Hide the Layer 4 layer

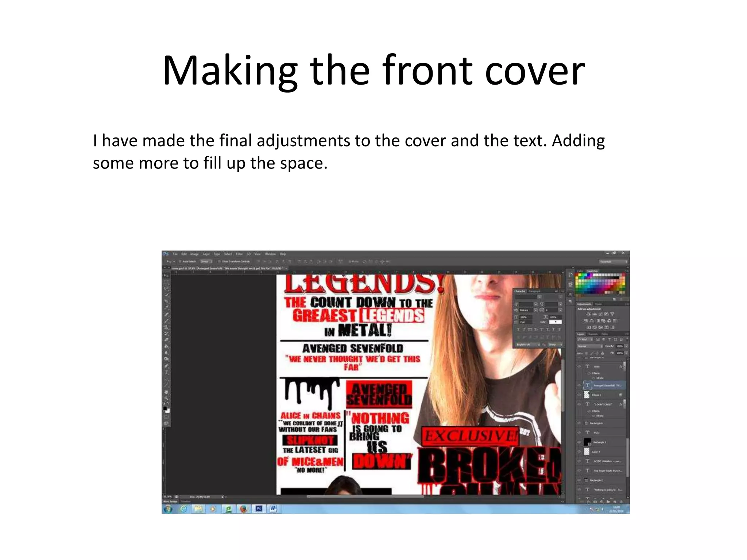(x=579, y=452)
